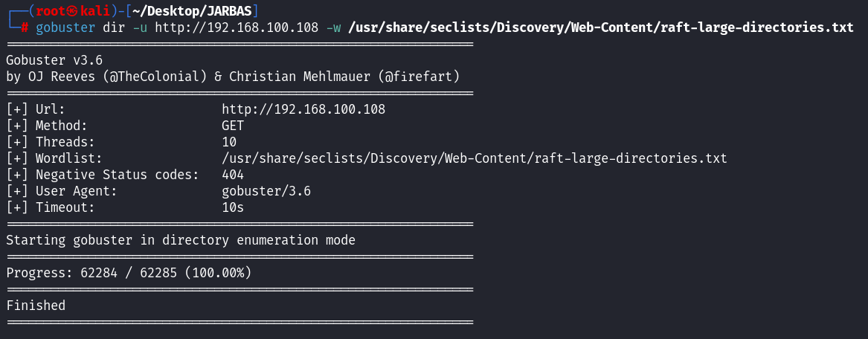Open the URL value in the Url row
Screen dimensions: 868x339
coord(303,109)
